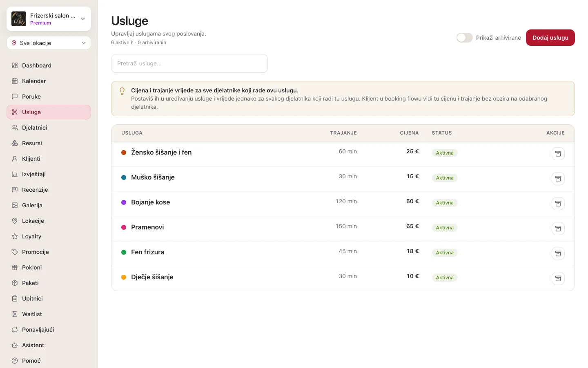Open the Pramenovi service name
This screenshot has width=588, height=368.
147,227
